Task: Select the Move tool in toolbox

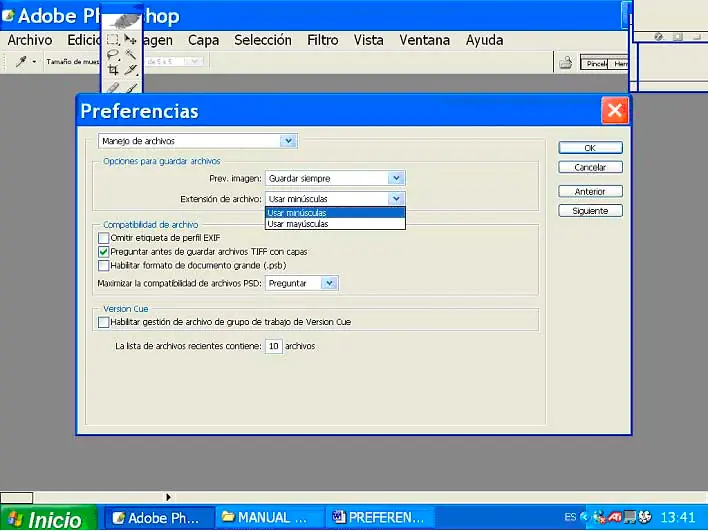Action: click(130, 39)
